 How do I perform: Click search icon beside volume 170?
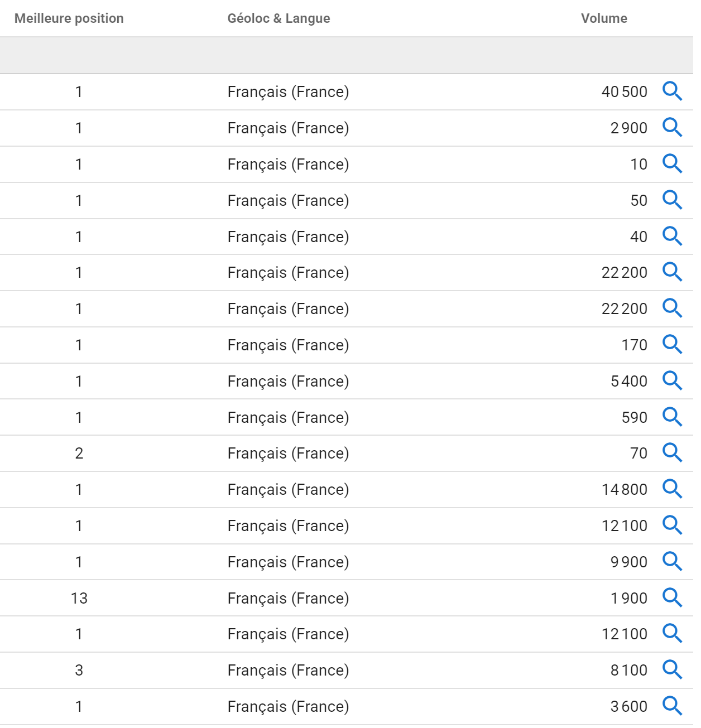(672, 344)
